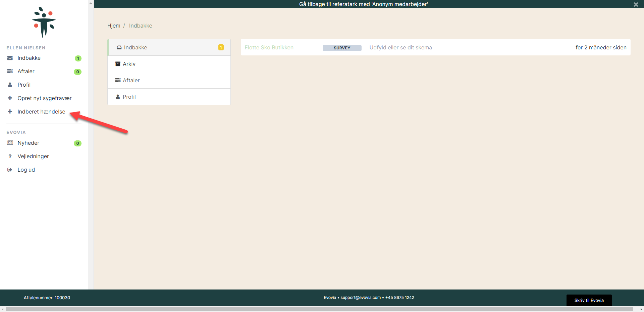Open Profil tab in the inbox panel
Image resolution: width=644 pixels, height=312 pixels.
129,97
